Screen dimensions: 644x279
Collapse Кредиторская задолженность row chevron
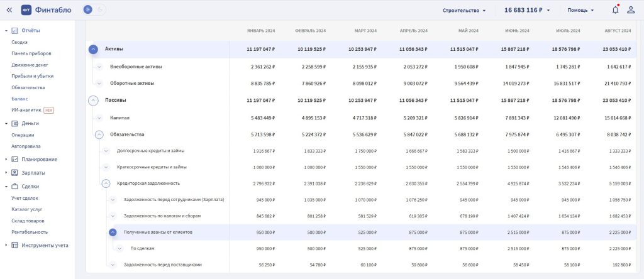(x=106, y=183)
